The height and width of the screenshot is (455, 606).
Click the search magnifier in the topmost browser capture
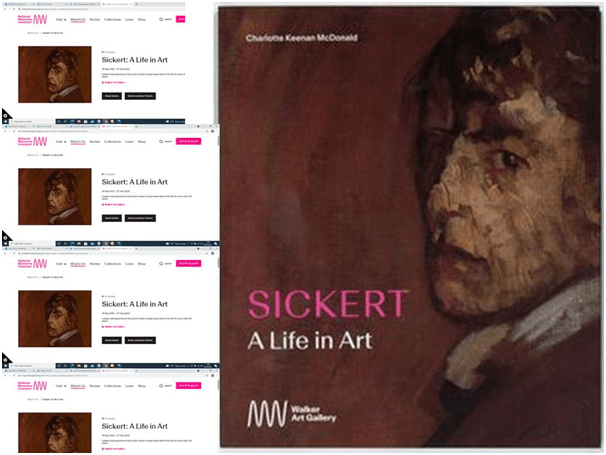(161, 19)
